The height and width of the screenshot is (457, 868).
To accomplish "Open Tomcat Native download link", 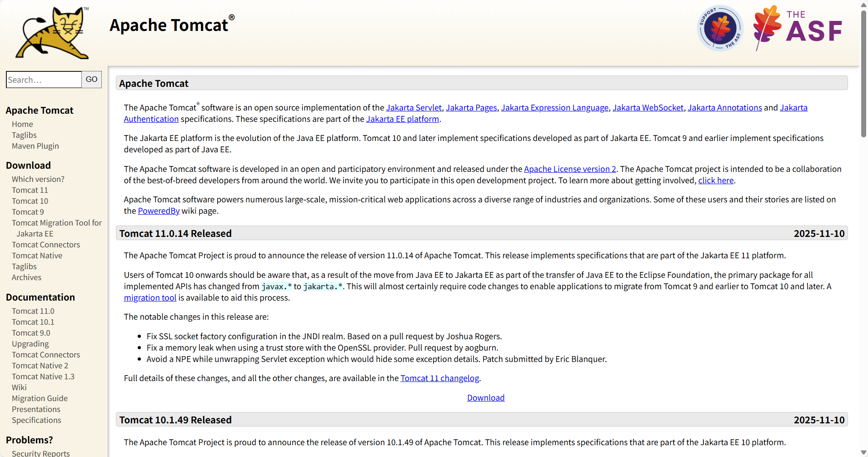I will click(37, 256).
